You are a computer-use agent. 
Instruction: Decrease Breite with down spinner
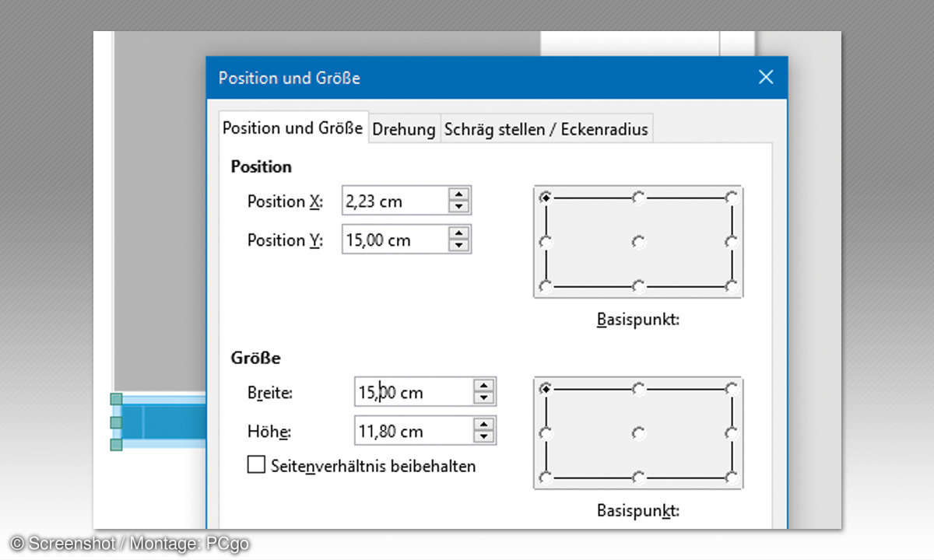(485, 398)
